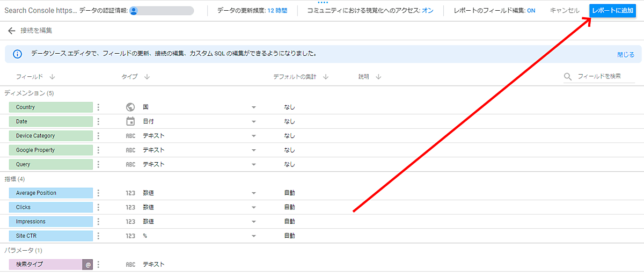This screenshot has height=277, width=644.
Task: Open the three-dot menu for Country field
Action: point(98,107)
